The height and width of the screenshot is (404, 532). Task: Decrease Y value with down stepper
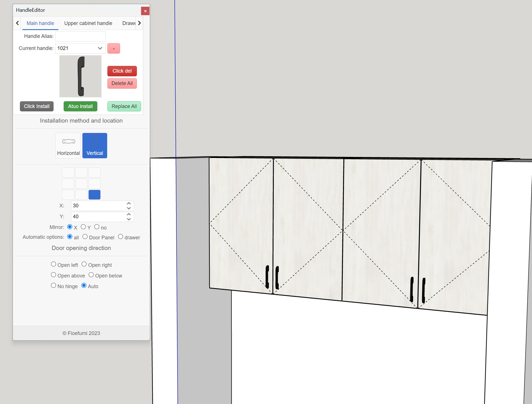(x=129, y=219)
